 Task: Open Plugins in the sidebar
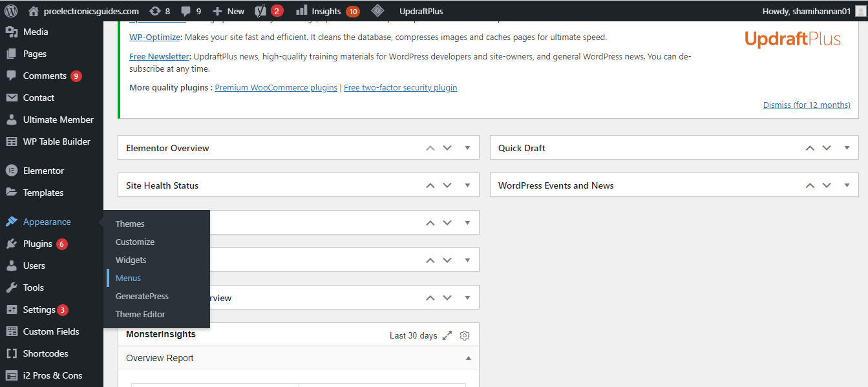37,244
